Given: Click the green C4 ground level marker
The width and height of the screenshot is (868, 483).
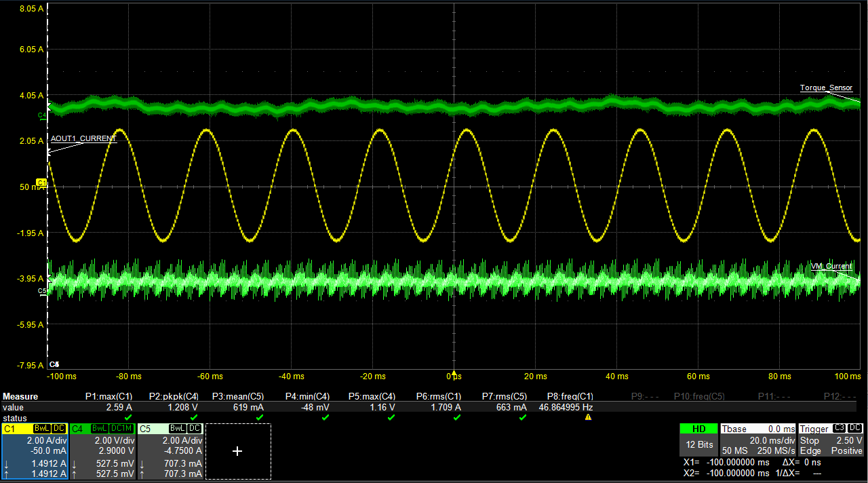Looking at the screenshot, I should coord(41,116).
